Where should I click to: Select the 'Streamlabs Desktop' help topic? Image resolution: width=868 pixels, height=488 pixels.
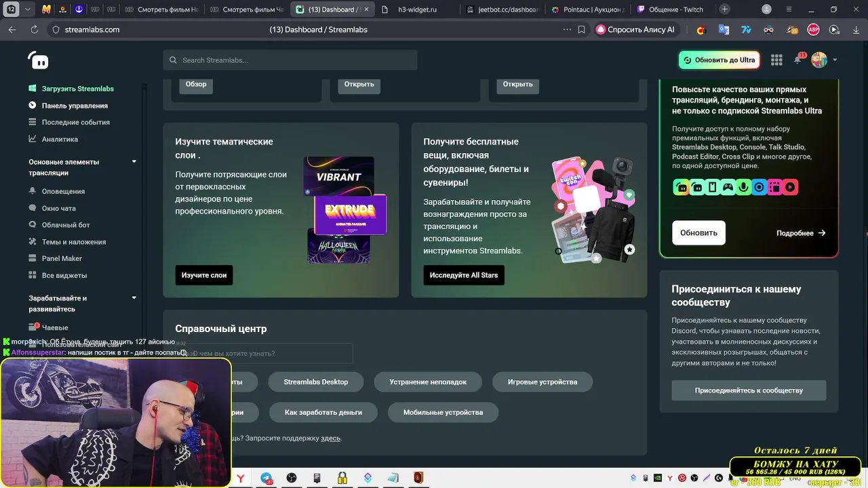coord(316,382)
